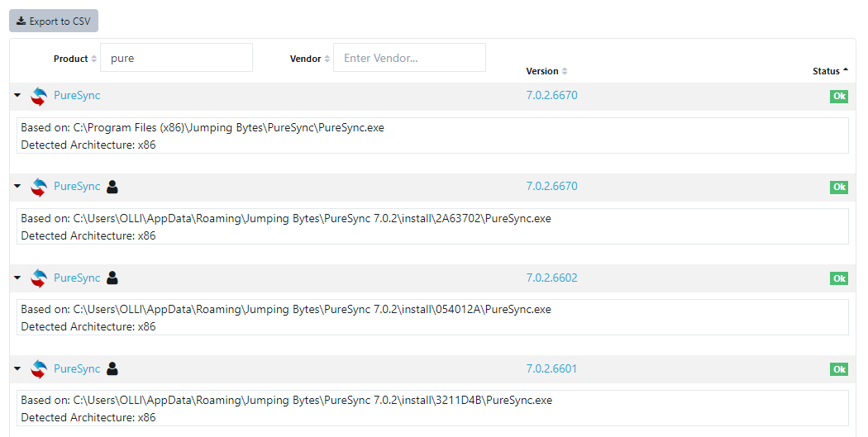Click the PureSync logo icon in the 7.0.2.6601 row
868x437 pixels.
point(39,369)
